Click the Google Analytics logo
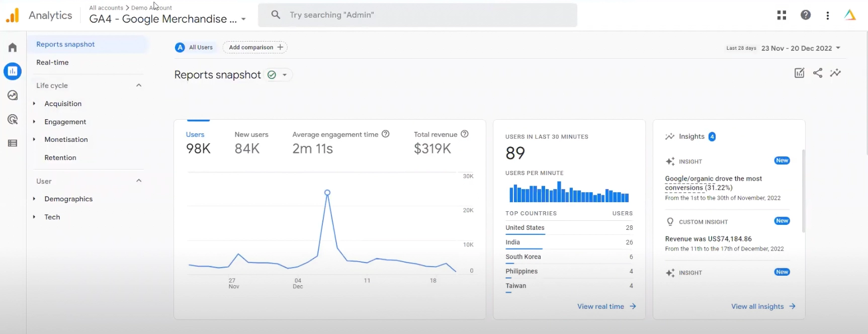868x334 pixels. coord(13,15)
